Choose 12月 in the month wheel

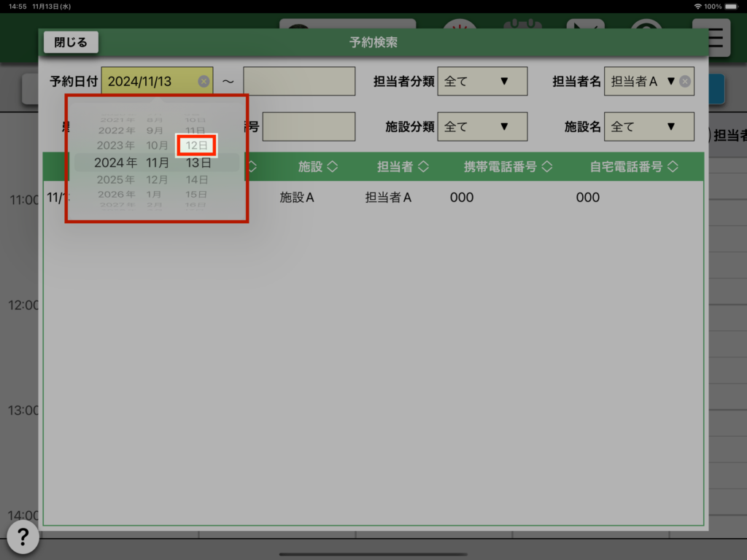pos(158,179)
